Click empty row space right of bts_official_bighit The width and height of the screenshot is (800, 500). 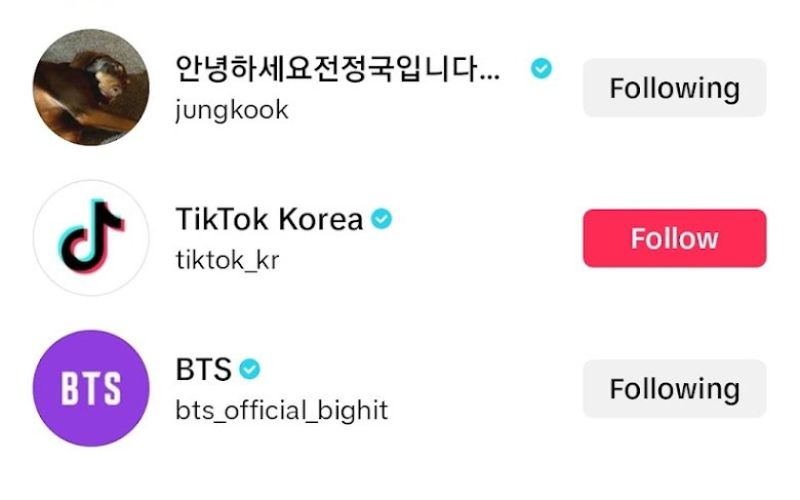480,410
